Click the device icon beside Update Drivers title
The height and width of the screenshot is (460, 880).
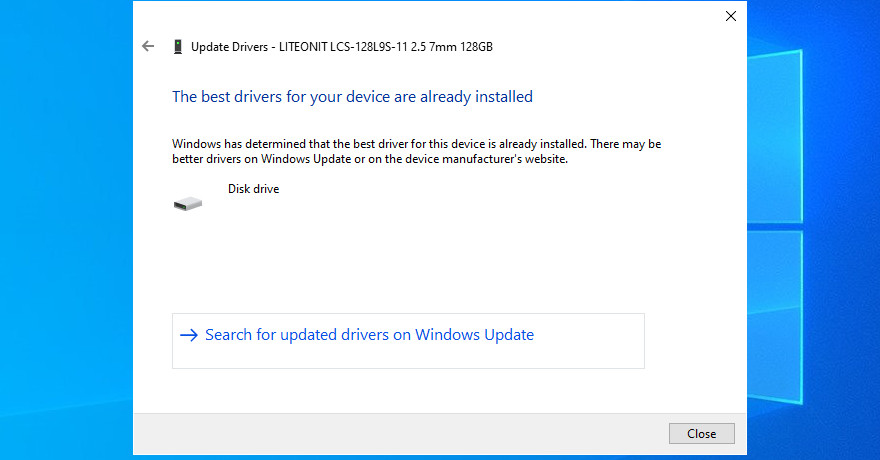coord(178,47)
